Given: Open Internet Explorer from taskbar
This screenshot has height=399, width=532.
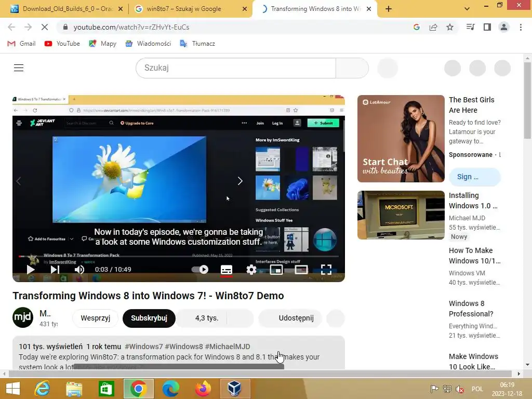Looking at the screenshot, I should click(43, 389).
